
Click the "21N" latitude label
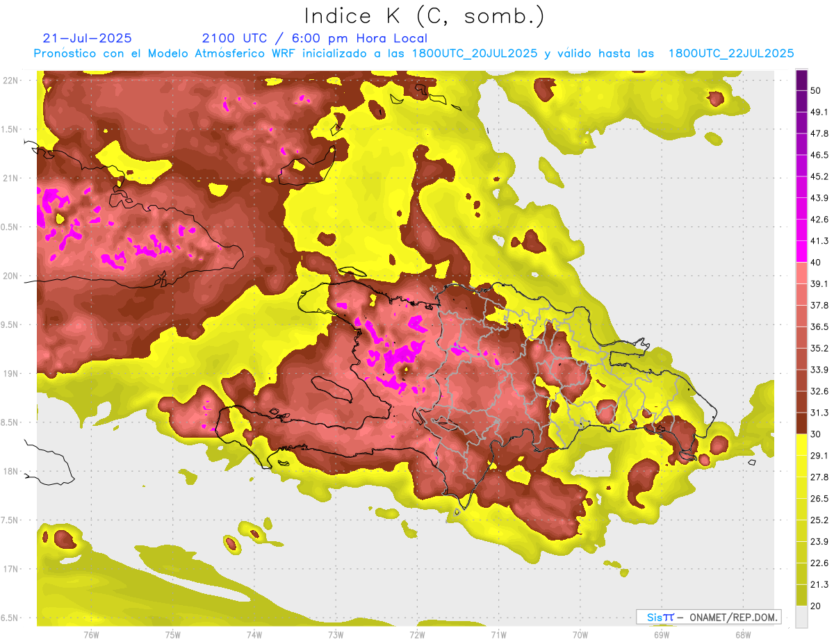click(x=11, y=178)
